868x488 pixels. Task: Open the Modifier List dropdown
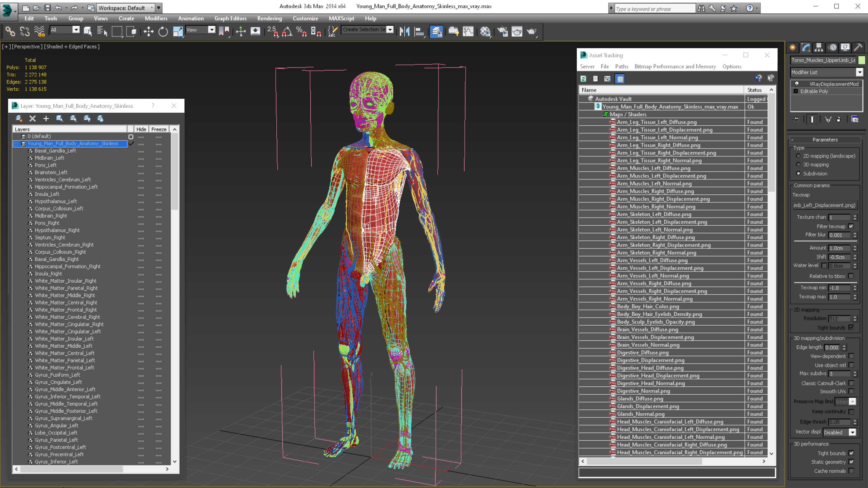coord(859,72)
